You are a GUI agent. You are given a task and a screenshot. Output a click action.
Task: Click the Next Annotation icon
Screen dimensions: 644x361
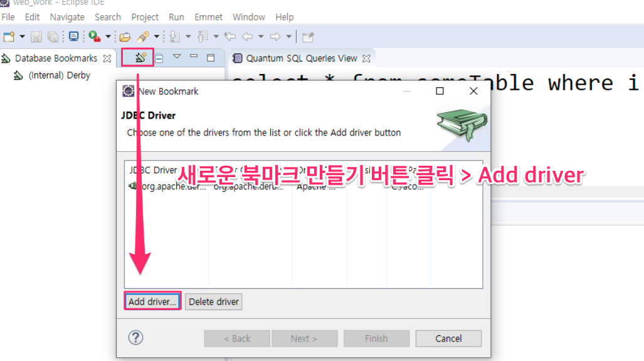coord(175,36)
